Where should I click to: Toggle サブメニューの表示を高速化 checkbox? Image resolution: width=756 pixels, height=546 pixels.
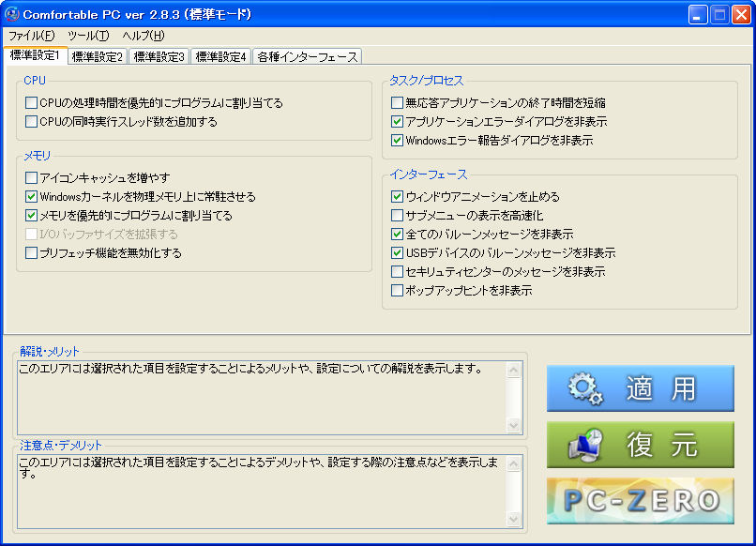coord(398,216)
